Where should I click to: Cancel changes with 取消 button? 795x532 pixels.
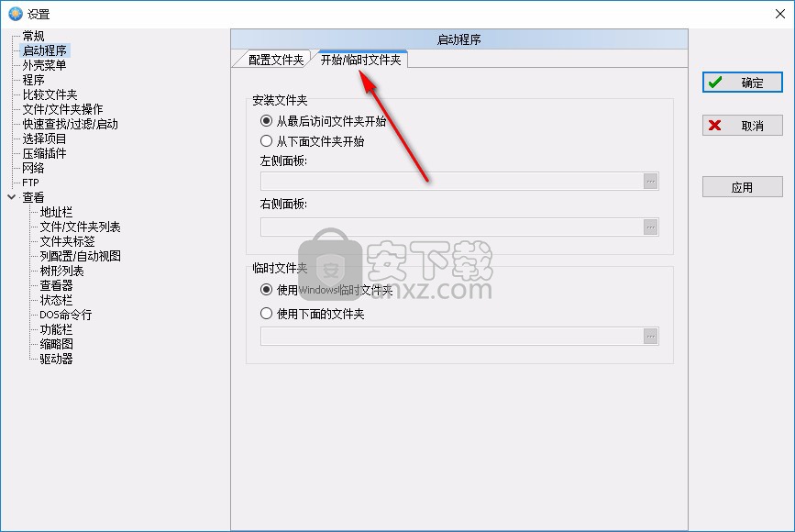pos(742,126)
